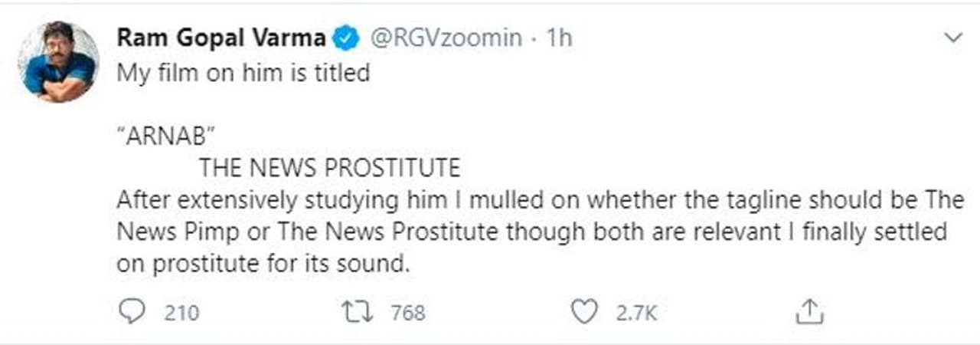Visit the @RGVzoomin handle link
Screen dimensions: 980x345
pyautogui.click(x=446, y=38)
